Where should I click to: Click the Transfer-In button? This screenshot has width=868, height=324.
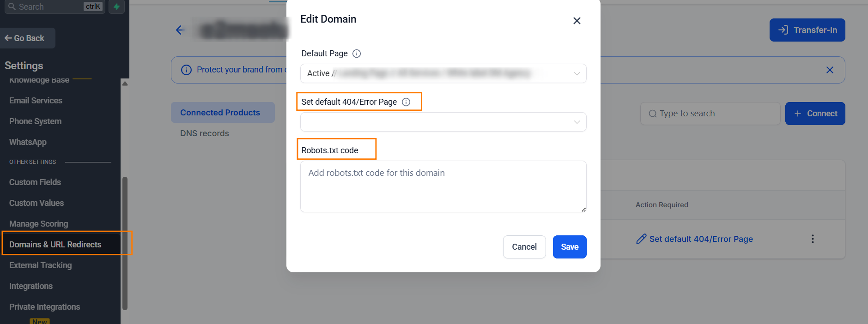coord(807,30)
